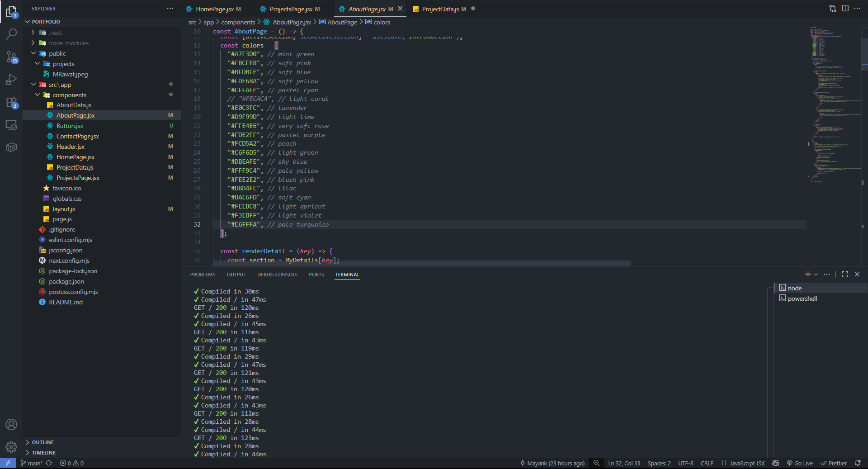
Task: Open Run and Debug view
Action: 11,80
